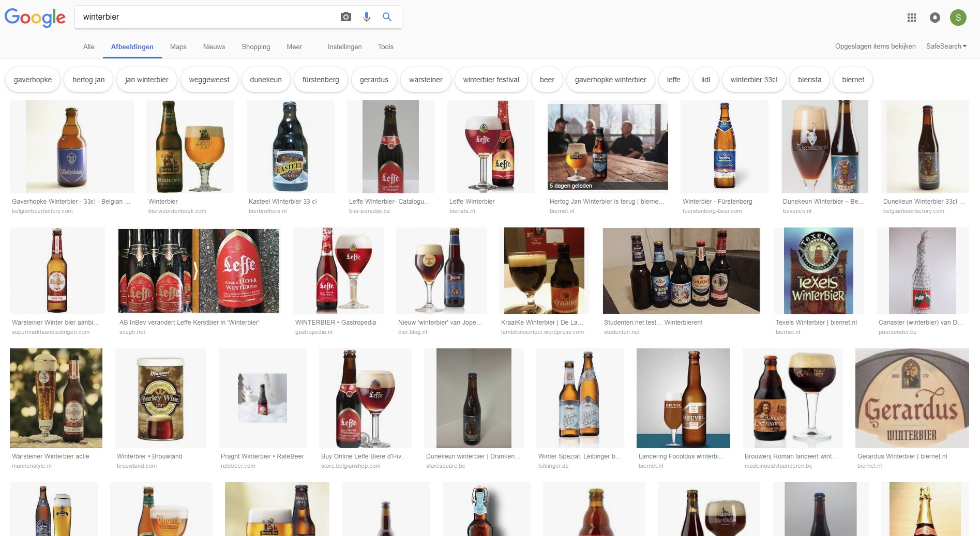Viewport: 980px width, 536px height.
Task: Click the Google logo
Action: [35, 18]
